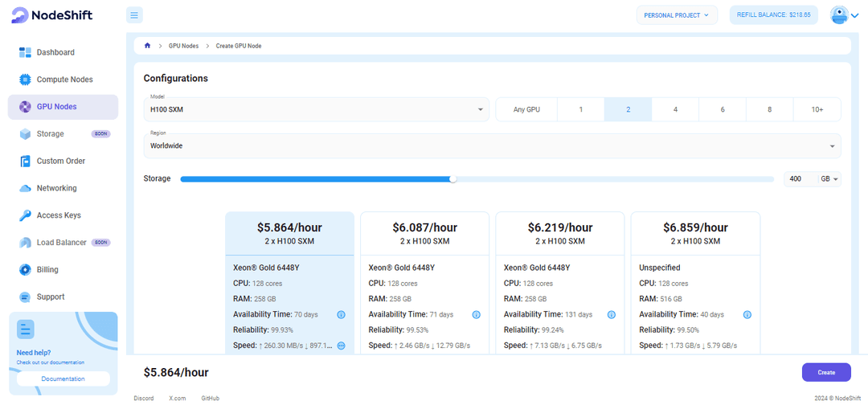The height and width of the screenshot is (405, 868).
Task: Select GPU count 4
Action: (675, 109)
